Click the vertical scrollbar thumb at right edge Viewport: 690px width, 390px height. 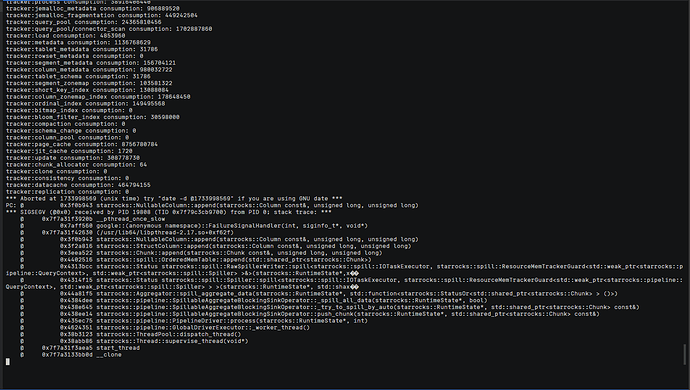pos(684,354)
